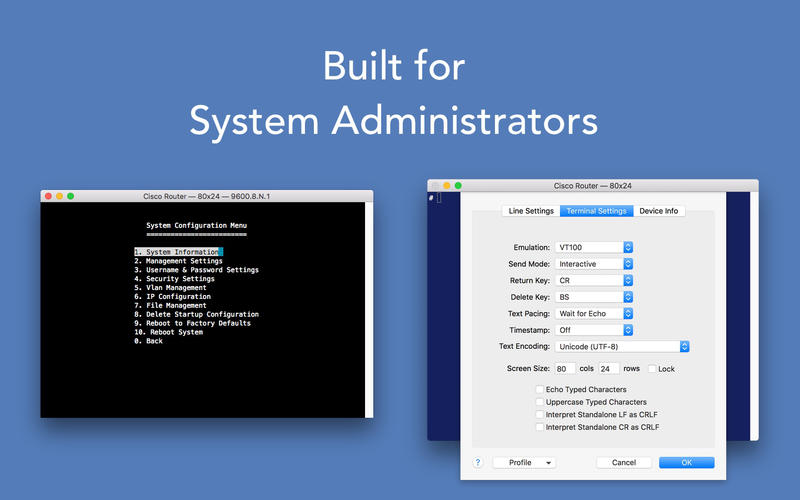800x500 pixels.
Task: Open the Text Pacing dropdown
Action: (594, 314)
